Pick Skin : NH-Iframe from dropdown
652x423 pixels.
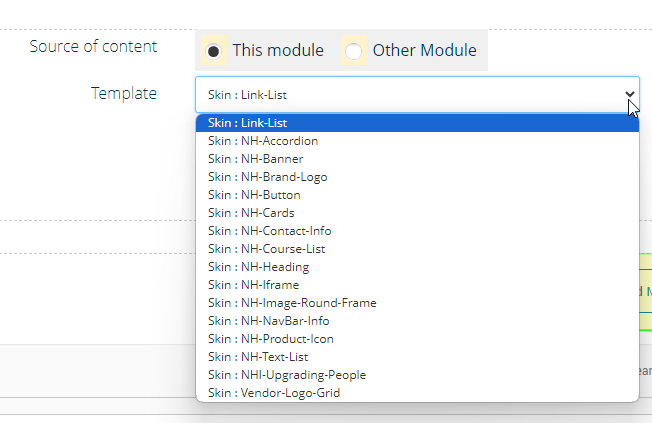tap(254, 285)
